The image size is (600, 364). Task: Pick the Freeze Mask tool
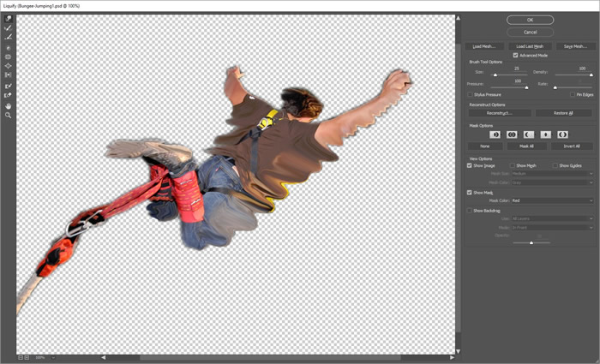[9, 87]
